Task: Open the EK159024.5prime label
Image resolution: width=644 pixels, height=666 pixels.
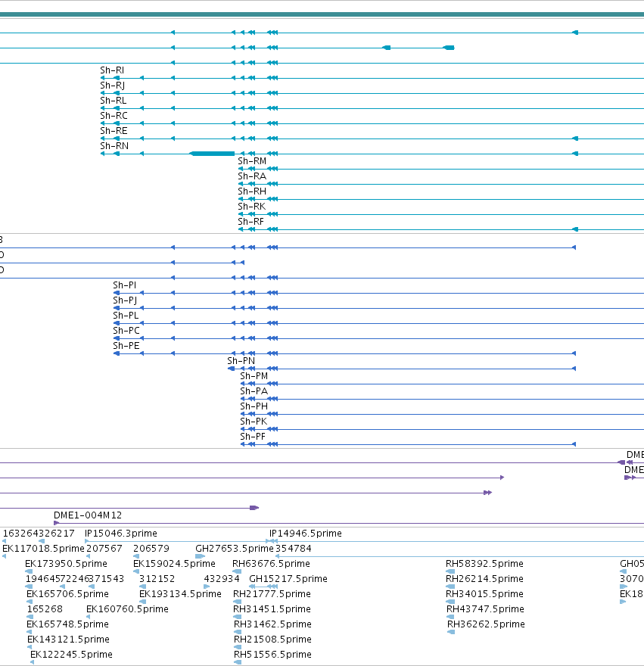Action: point(174,564)
